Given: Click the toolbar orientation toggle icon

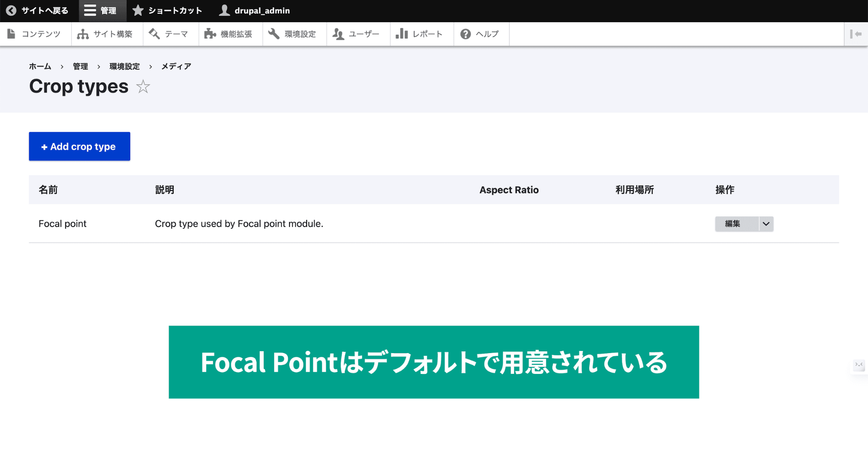Looking at the screenshot, I should click(855, 34).
